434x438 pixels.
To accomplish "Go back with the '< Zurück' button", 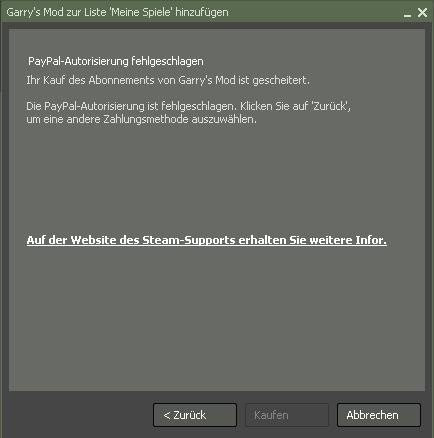I will click(195, 415).
